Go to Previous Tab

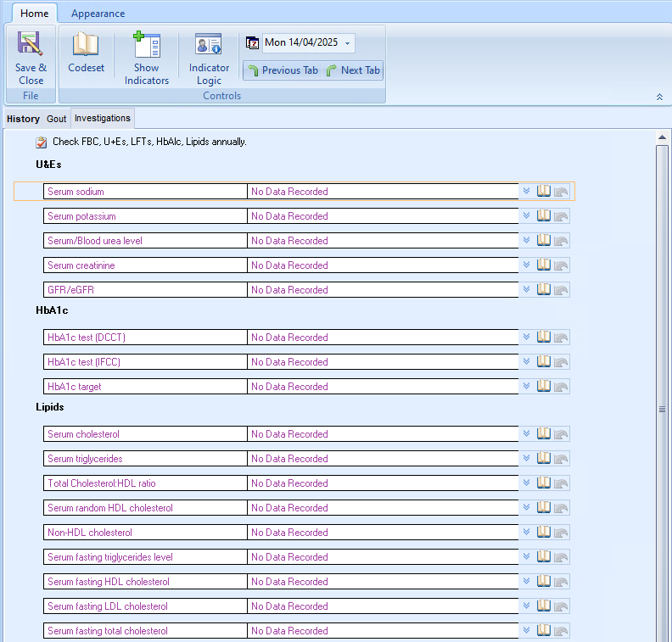(283, 70)
